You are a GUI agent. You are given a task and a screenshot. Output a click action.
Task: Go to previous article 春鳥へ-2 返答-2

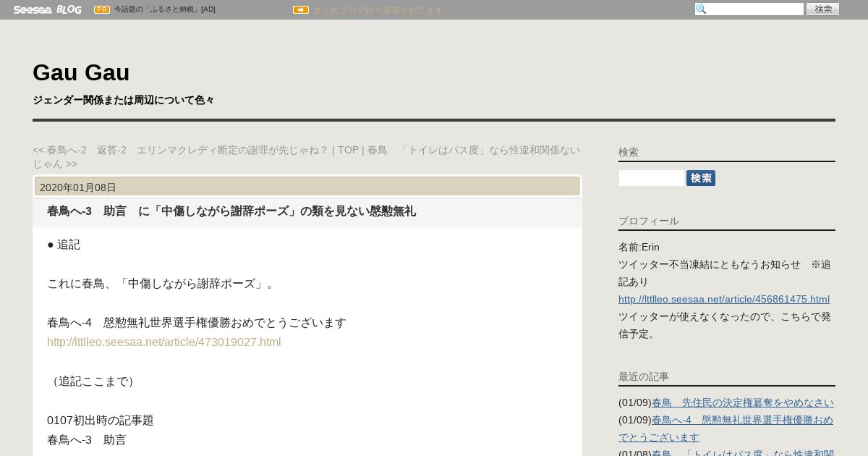[180, 150]
